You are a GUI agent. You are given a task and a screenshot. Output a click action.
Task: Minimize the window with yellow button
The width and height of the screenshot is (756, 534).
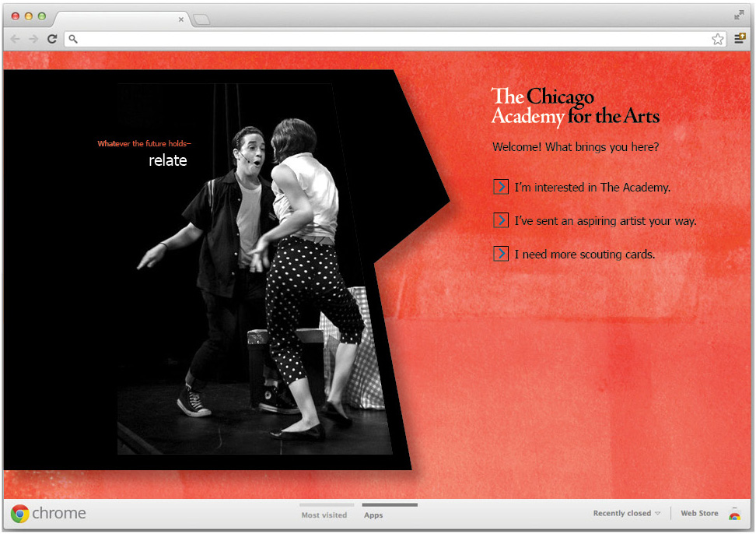pyautogui.click(x=29, y=16)
